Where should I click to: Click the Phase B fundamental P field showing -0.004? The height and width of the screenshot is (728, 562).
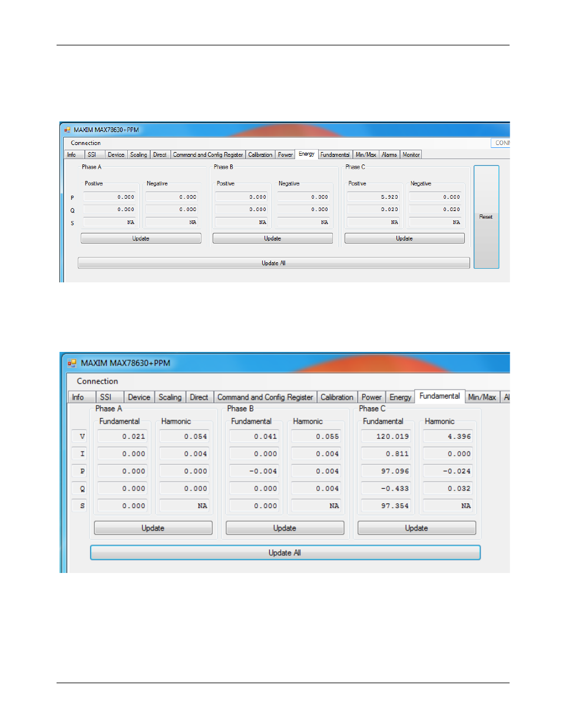point(254,471)
